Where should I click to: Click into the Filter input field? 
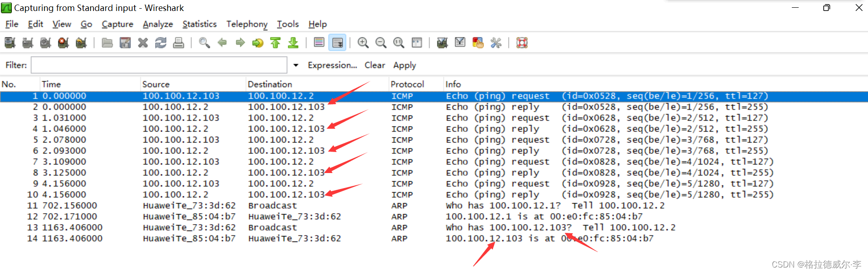159,65
